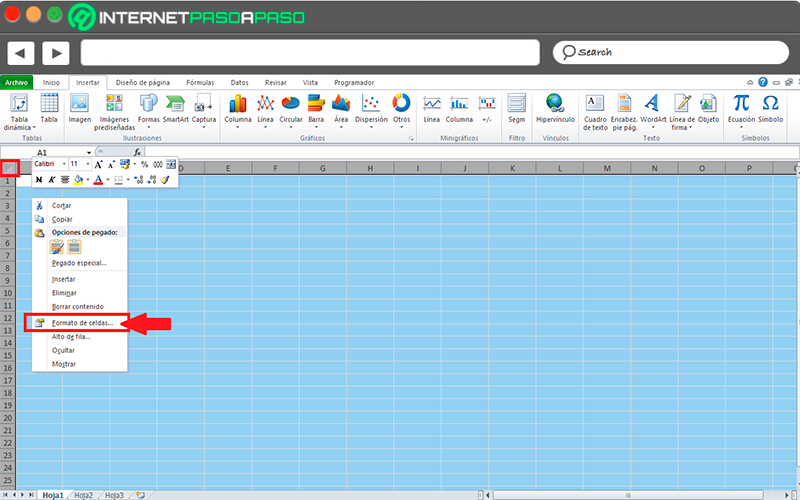800x500 pixels.
Task: Select the Hoja2 sheet tab
Action: [84, 495]
